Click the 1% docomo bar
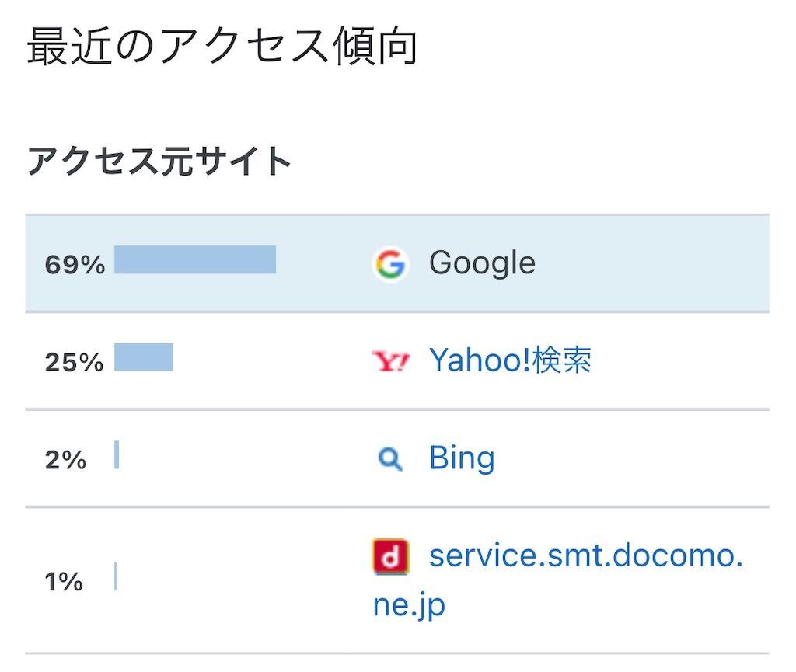The width and height of the screenshot is (796, 672). (116, 576)
